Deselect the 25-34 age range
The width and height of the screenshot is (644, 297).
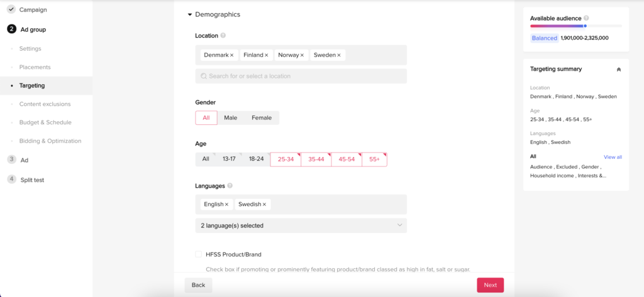point(286,159)
